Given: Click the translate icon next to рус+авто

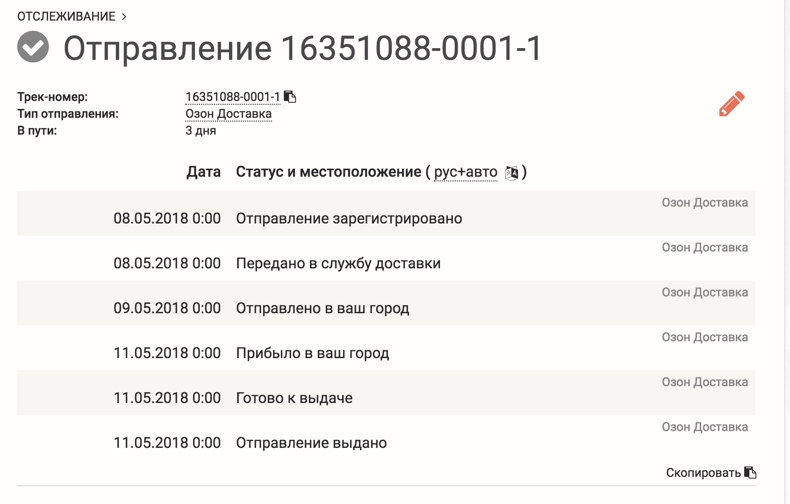Looking at the screenshot, I should tap(511, 172).
